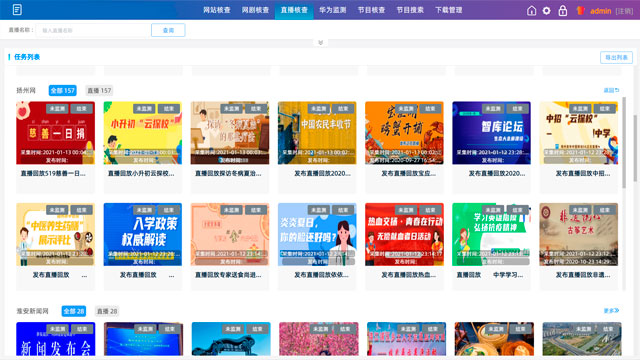Select the 全部 157 filter for 扬州网
Viewport: 640px width, 360px height.
click(62, 91)
